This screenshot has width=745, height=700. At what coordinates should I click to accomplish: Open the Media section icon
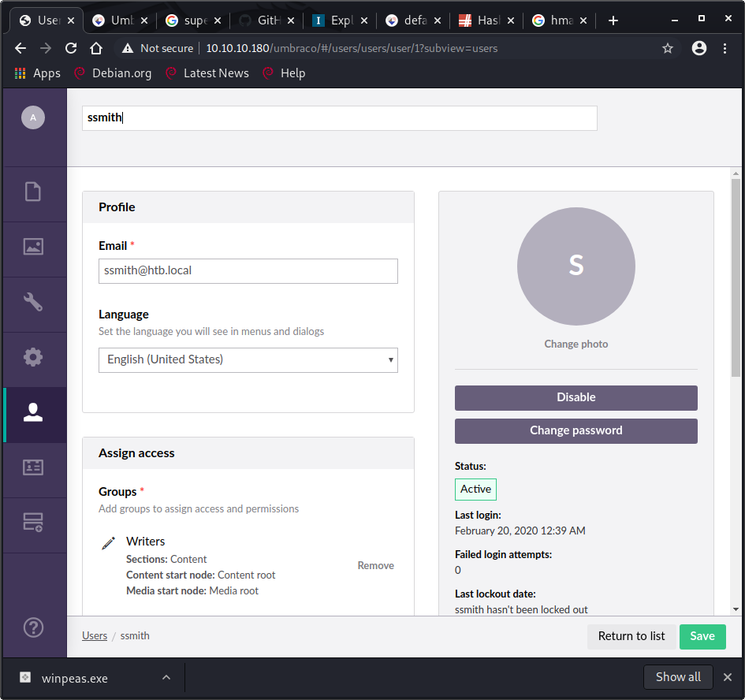pos(33,247)
